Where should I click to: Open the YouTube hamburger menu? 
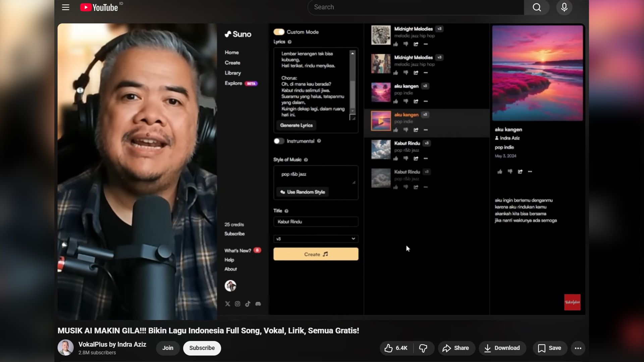[x=65, y=7]
